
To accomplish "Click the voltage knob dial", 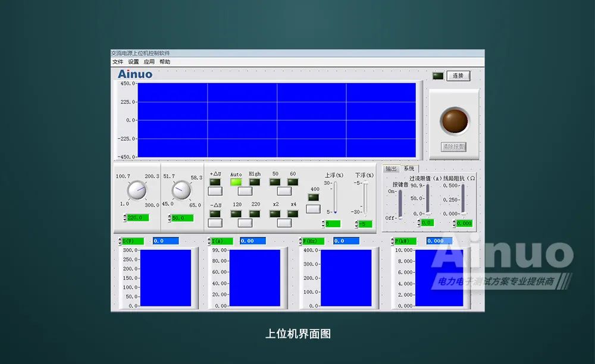I will pyautogui.click(x=136, y=190).
